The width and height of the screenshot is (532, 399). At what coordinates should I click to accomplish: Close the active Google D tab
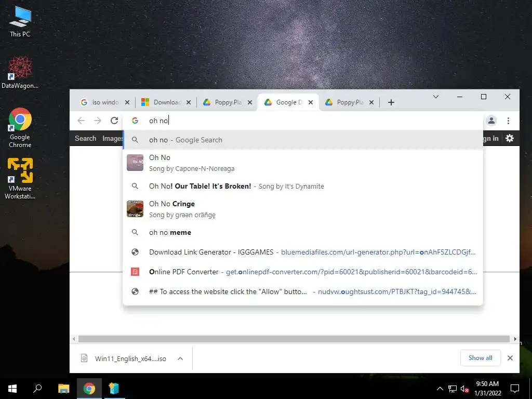tap(311, 102)
